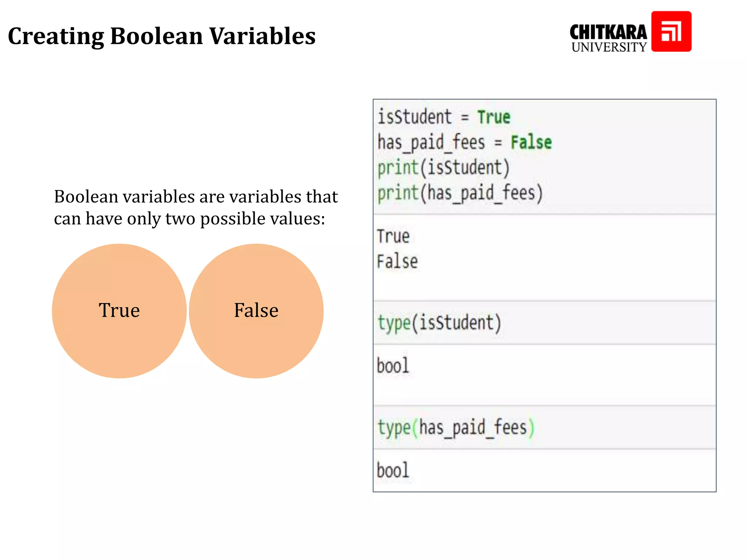Click the type(has_paid_fees) code cell
The image size is (747, 560).
point(456,428)
